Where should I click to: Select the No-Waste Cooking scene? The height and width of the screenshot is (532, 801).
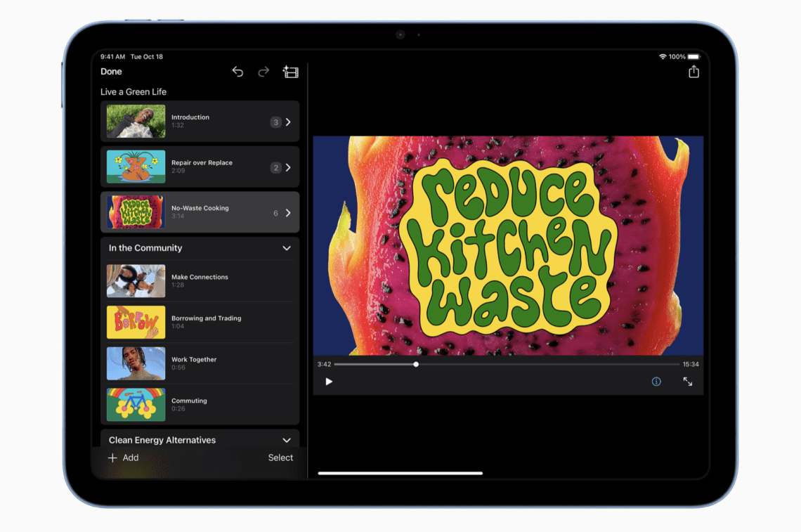click(x=200, y=212)
